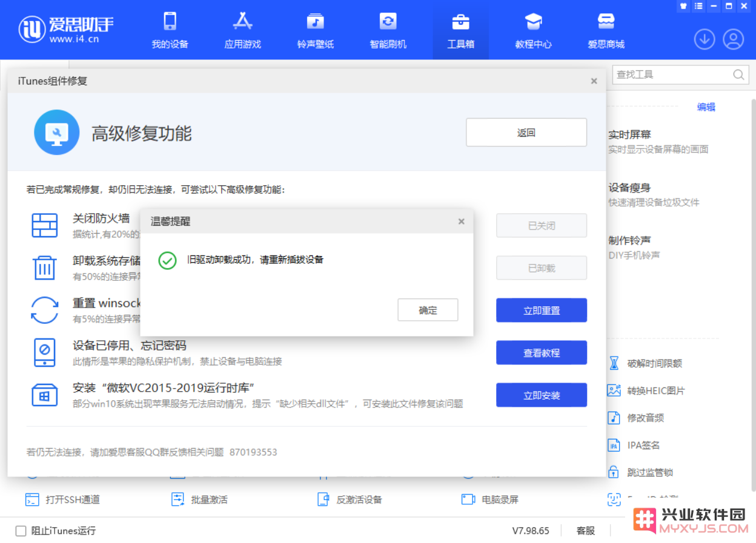756x543 pixels.
Task: Open 应用游戏 tab
Action: pyautogui.click(x=242, y=30)
